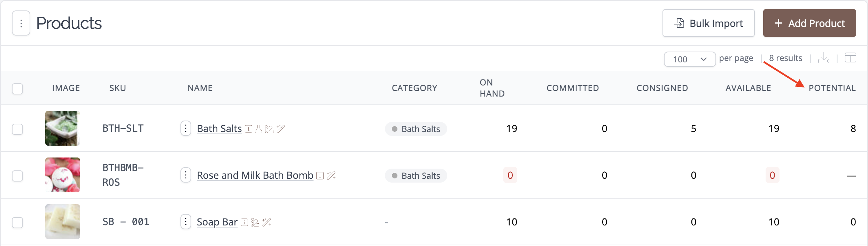This screenshot has width=868, height=246.
Task: Open the Soap Bar product link
Action: click(x=217, y=222)
